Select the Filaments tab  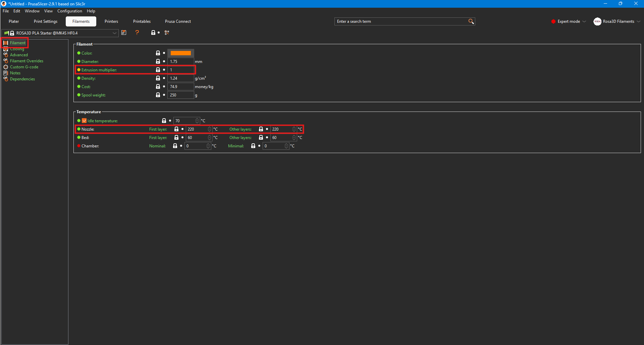click(x=81, y=21)
